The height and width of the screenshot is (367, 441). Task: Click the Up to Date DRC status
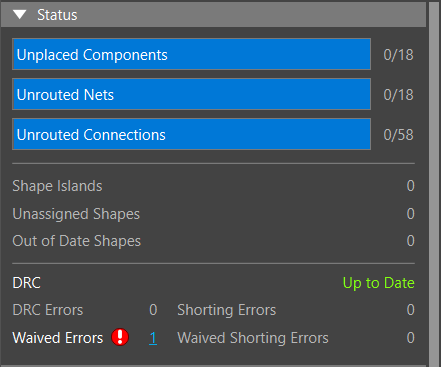click(379, 283)
